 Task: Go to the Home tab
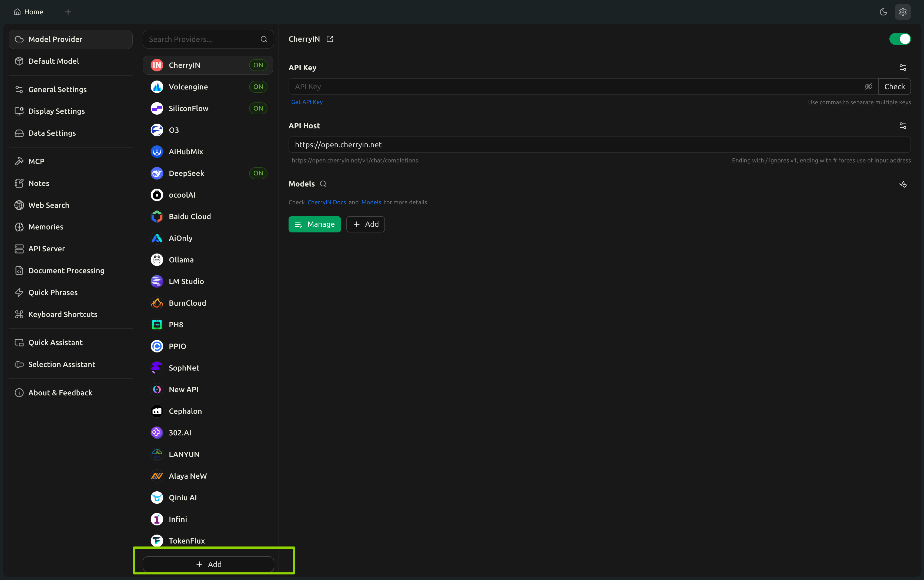(x=29, y=12)
